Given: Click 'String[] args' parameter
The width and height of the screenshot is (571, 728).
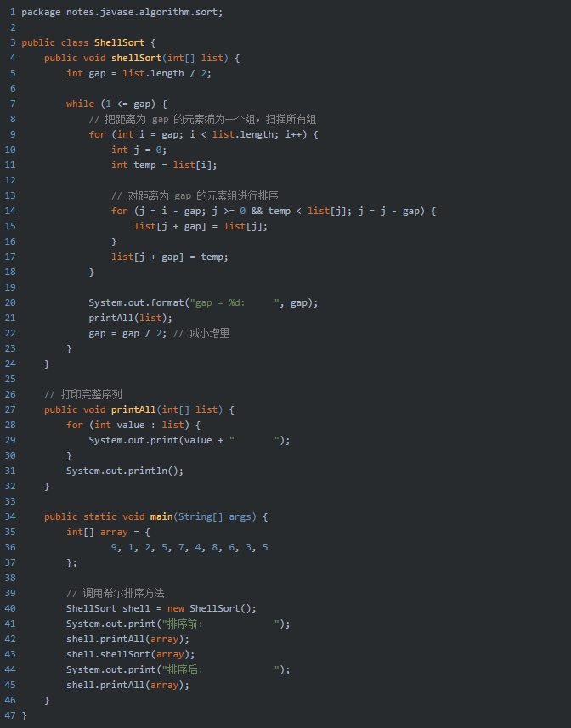Looking at the screenshot, I should (214, 516).
